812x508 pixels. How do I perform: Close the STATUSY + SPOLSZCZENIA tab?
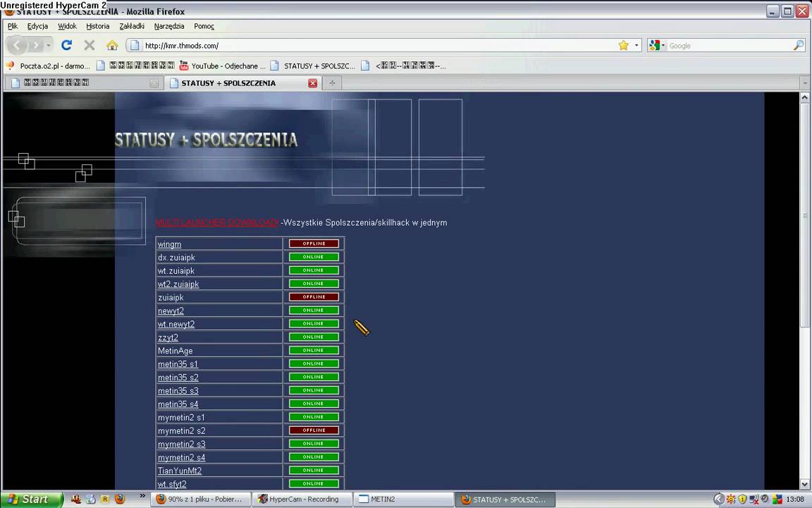coord(313,83)
